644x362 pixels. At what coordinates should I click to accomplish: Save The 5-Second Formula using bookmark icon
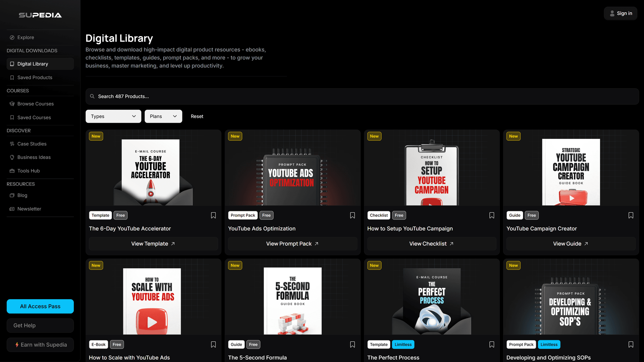point(352,344)
